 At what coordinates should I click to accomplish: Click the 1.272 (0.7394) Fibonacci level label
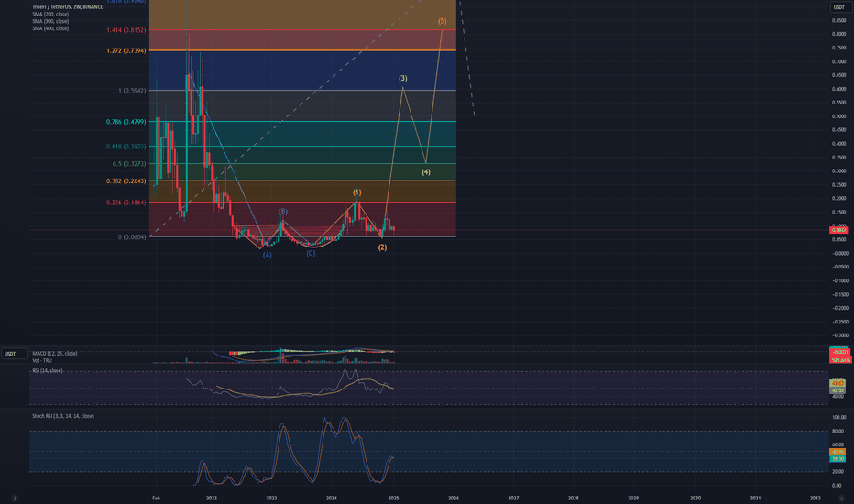pyautogui.click(x=126, y=50)
